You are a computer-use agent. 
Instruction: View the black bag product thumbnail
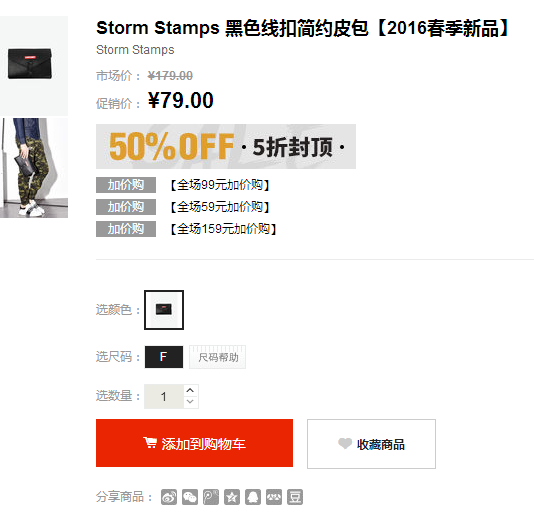[33, 65]
